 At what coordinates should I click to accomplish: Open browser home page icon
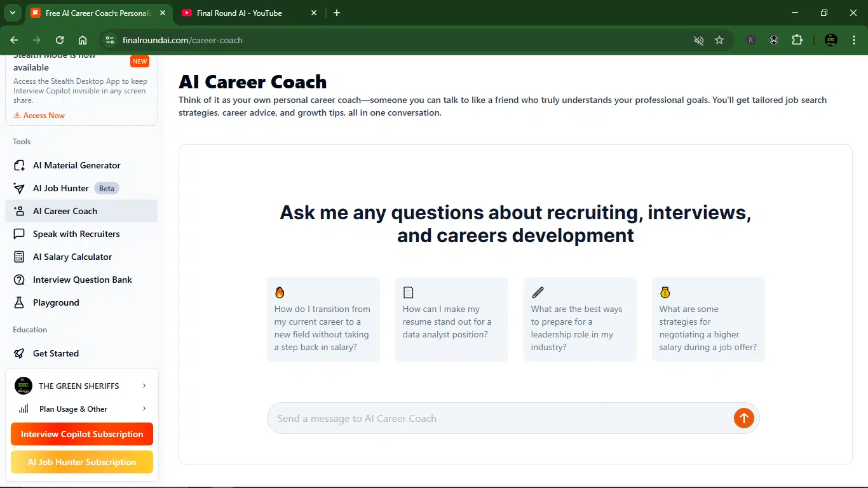(x=83, y=40)
